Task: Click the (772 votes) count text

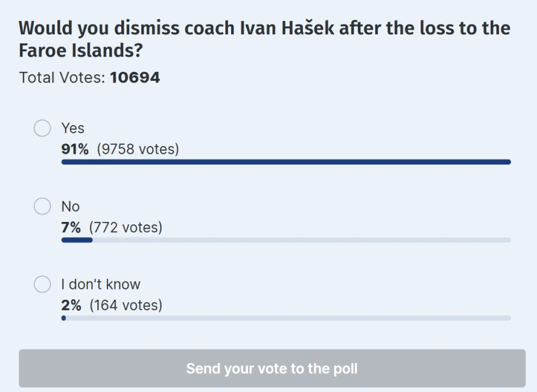Action: [126, 227]
